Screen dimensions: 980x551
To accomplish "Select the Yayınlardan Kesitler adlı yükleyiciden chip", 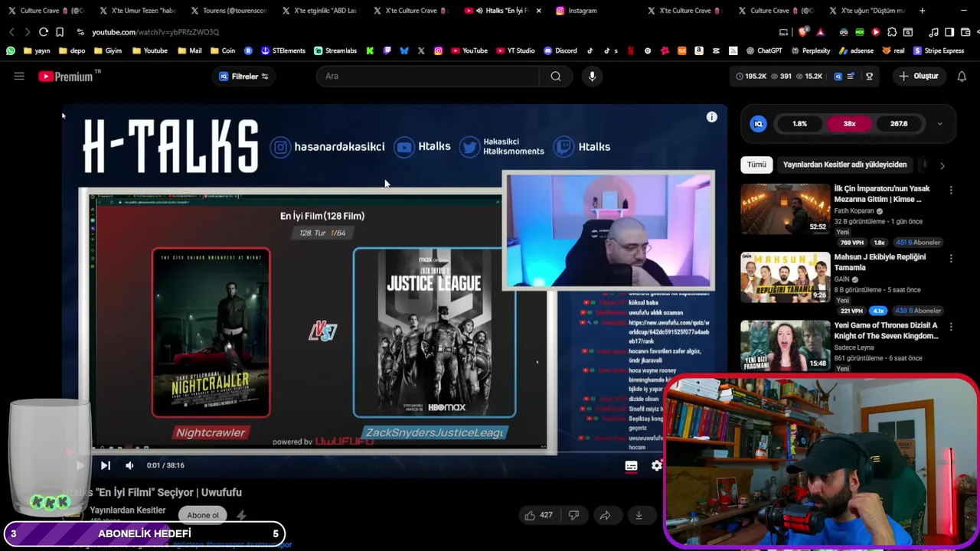I will click(x=844, y=165).
